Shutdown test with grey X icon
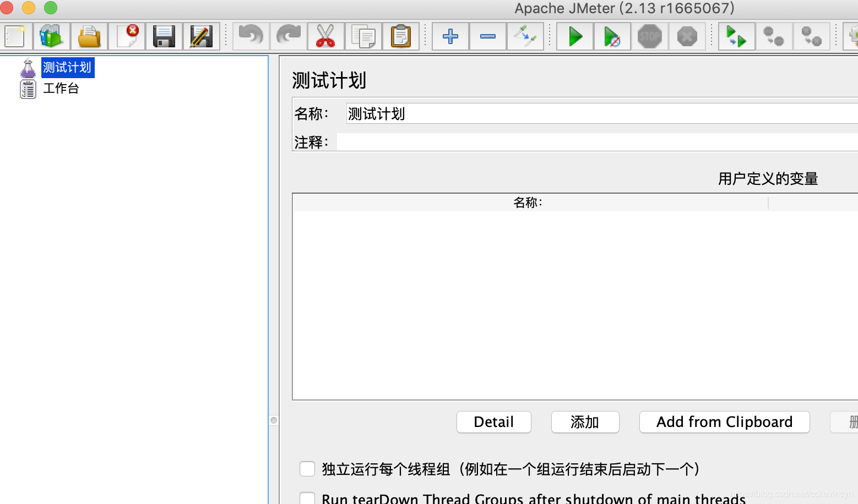This screenshot has height=504, width=858. (687, 37)
